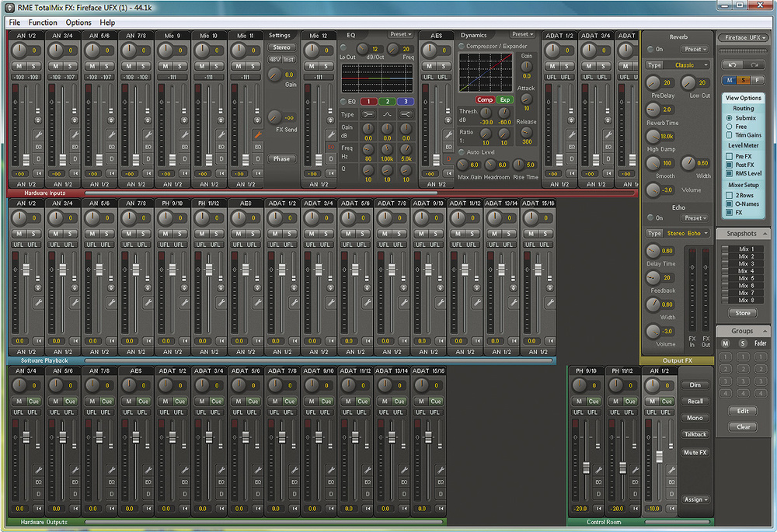Click the redo arrow below Fireface UFX
777x532 pixels.
[x=752, y=64]
